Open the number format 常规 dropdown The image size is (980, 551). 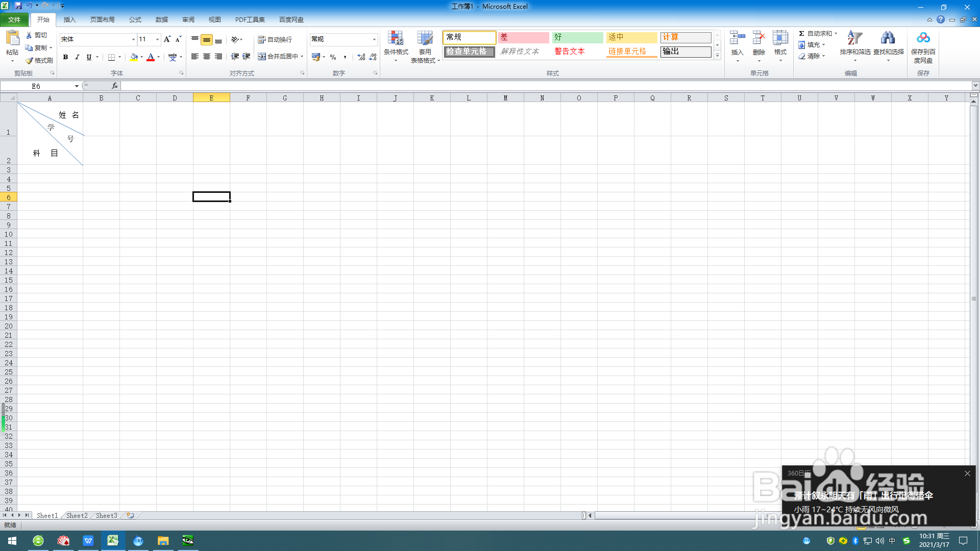click(374, 39)
